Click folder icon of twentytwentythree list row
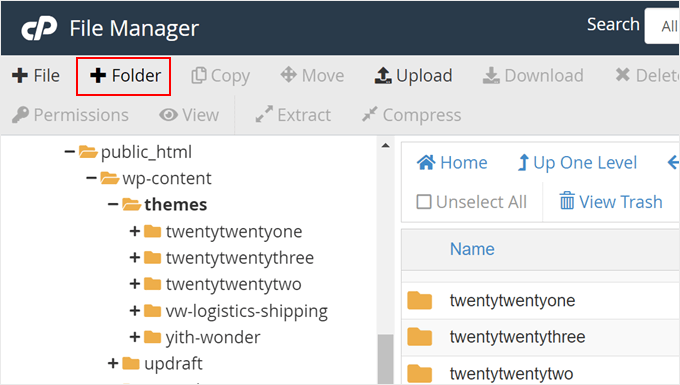This screenshot has height=385, width=680. tap(420, 337)
